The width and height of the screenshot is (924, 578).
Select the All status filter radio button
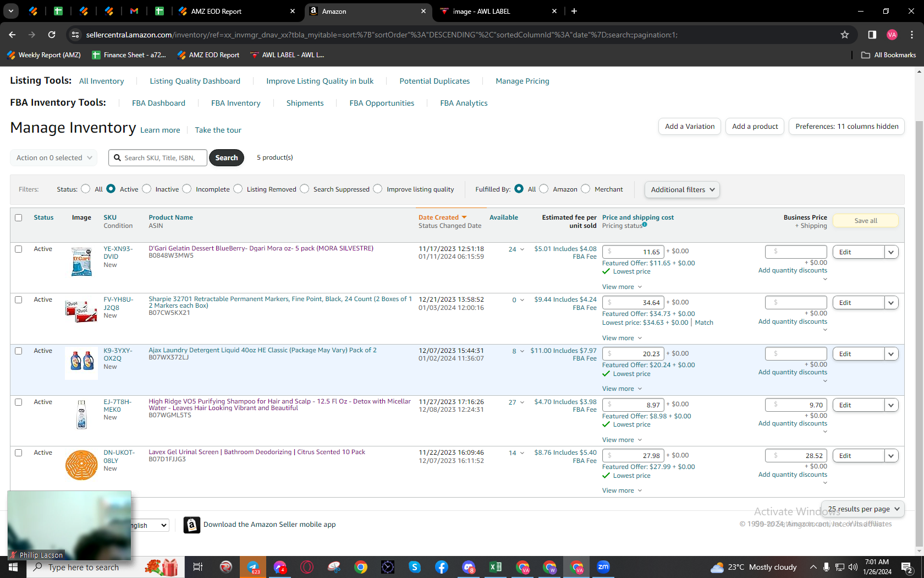coord(85,189)
